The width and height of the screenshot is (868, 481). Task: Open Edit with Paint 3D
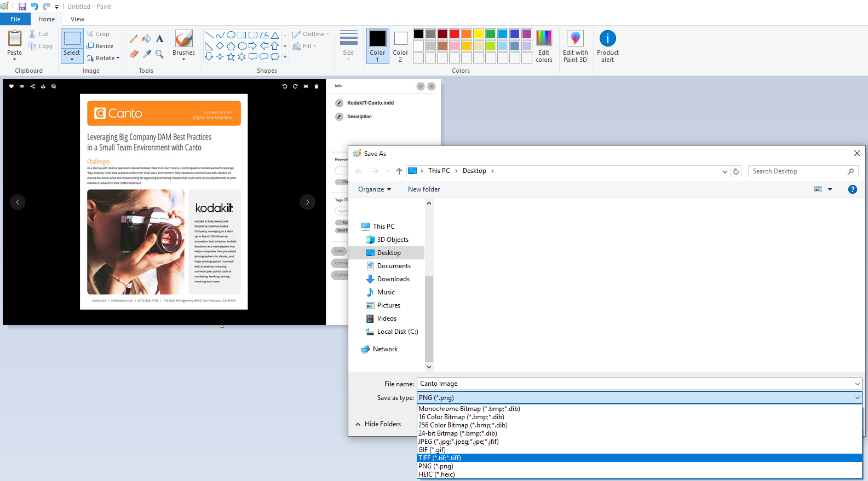[575, 47]
